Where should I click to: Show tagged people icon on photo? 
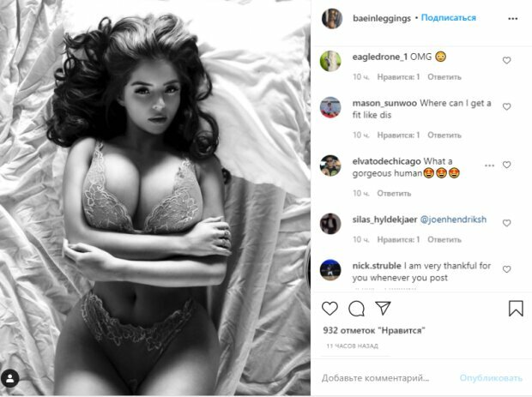[9, 378]
